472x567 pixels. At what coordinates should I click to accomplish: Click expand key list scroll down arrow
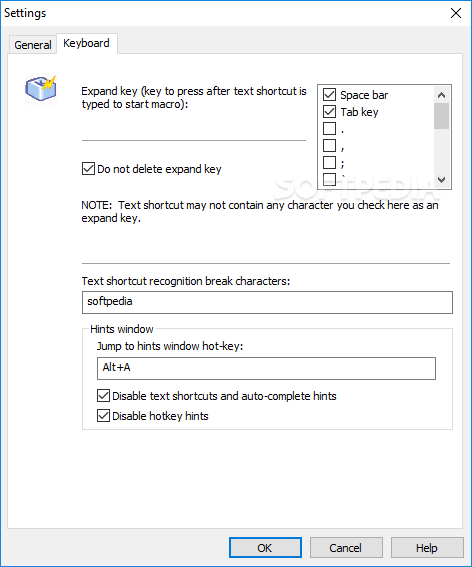coord(441,179)
